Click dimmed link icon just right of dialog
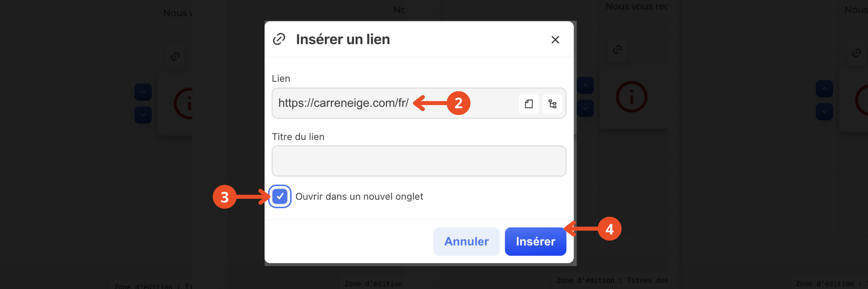This screenshot has width=868, height=289. click(x=617, y=50)
